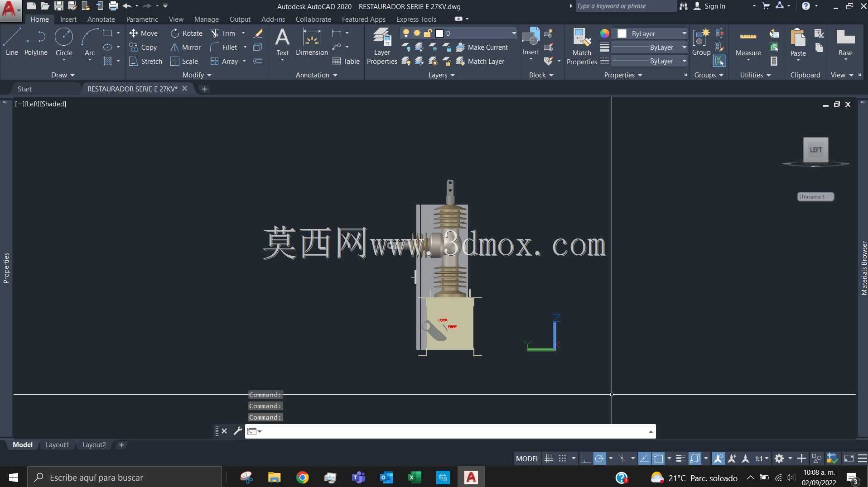Expand the Layers panel
Viewport: 868px width, 487px height.
point(441,75)
